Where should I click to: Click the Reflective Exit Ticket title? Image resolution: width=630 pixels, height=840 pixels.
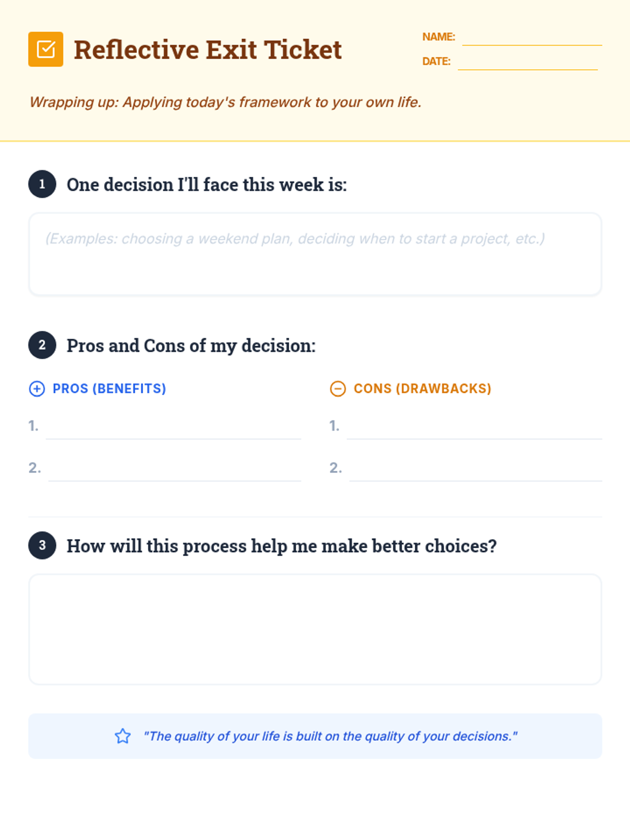[x=207, y=50]
